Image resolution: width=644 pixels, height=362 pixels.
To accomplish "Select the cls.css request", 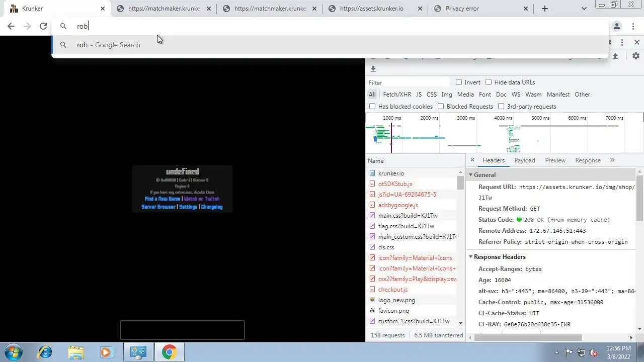I will (x=412, y=247).
